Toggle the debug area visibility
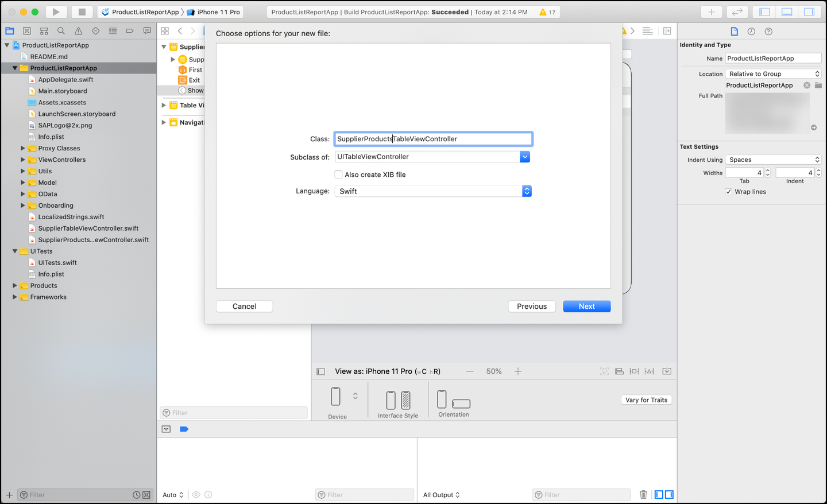 tap(787, 11)
